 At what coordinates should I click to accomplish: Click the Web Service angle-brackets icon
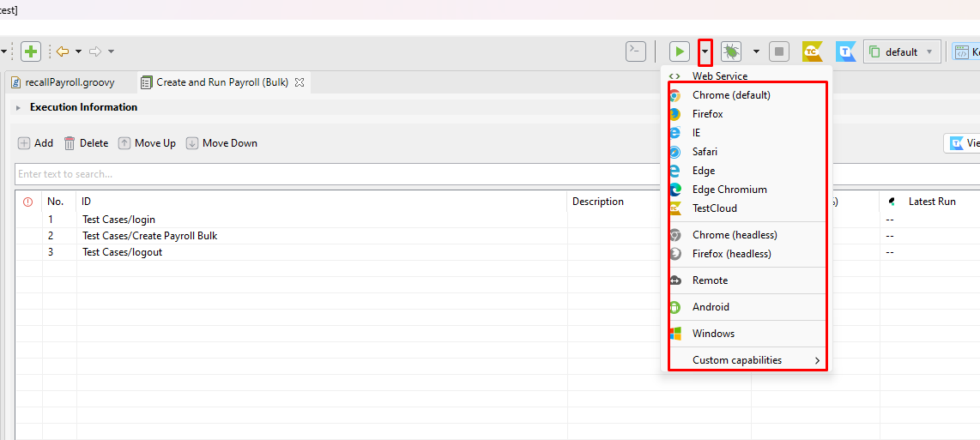[x=675, y=76]
